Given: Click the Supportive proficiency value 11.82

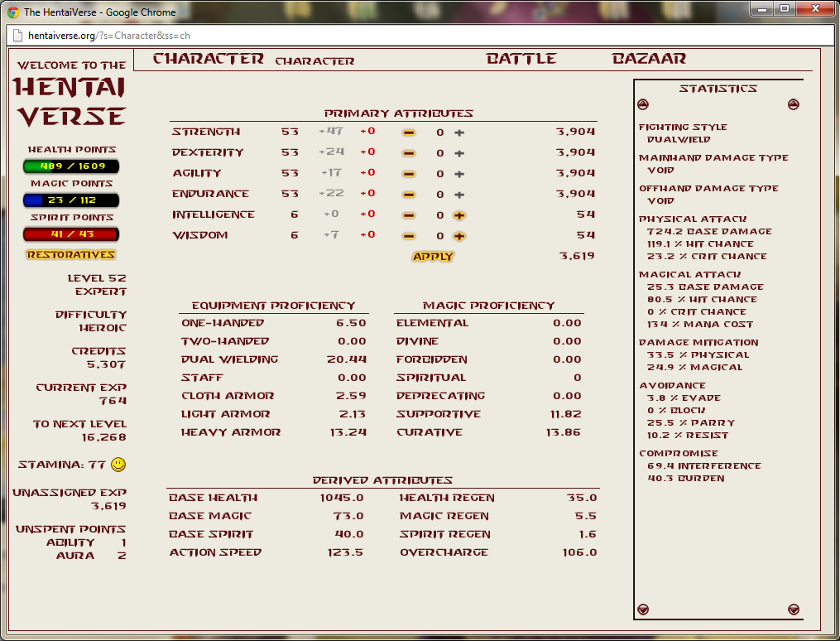Looking at the screenshot, I should [x=566, y=414].
